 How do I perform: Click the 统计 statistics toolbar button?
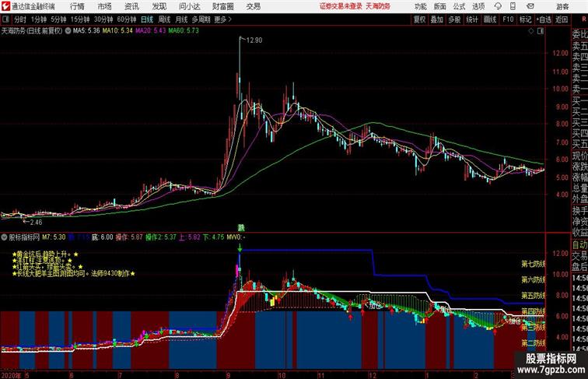(x=472, y=19)
